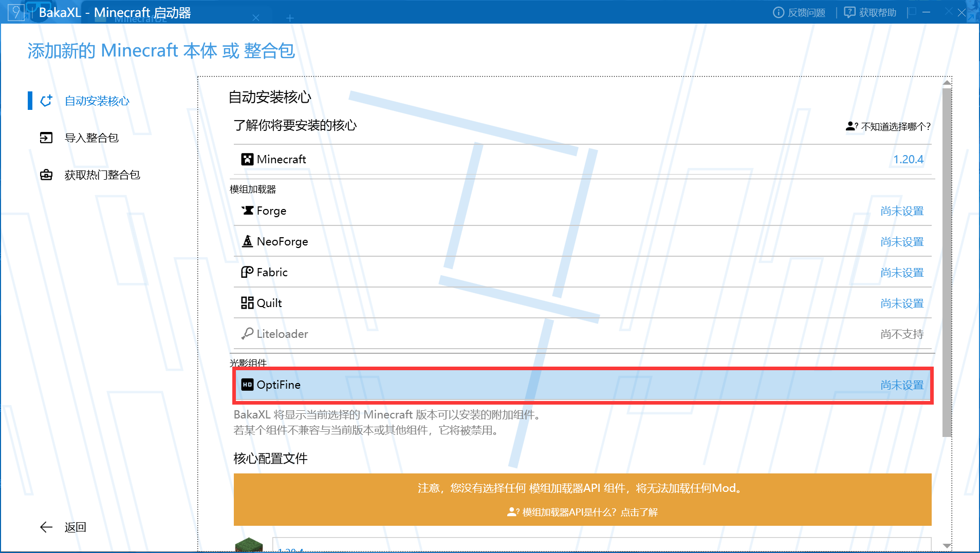Viewport: 980px width, 553px height.
Task: Choose the Quilt loader icon
Action: (x=247, y=303)
